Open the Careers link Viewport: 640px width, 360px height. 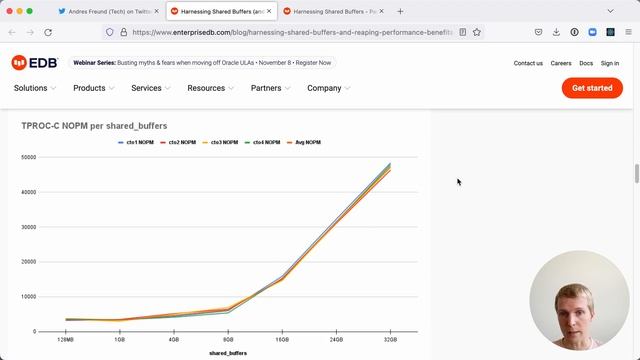561,63
